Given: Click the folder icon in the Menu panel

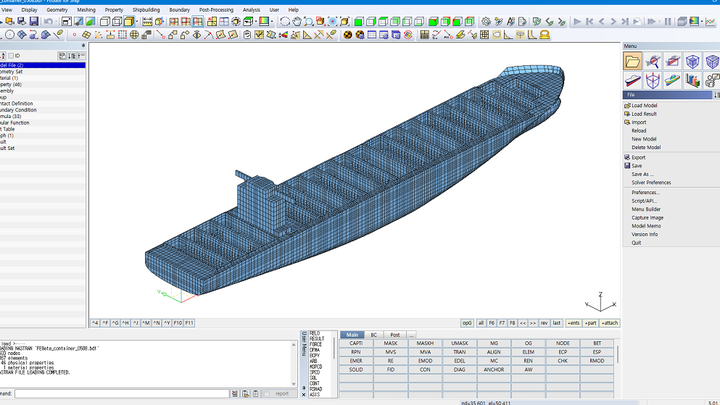Looking at the screenshot, I should 634,62.
